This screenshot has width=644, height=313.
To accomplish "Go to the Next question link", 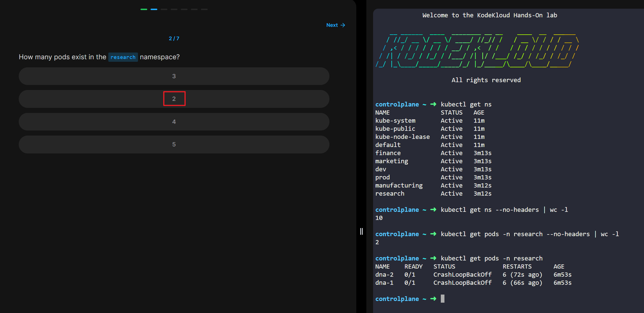I will click(x=332, y=25).
